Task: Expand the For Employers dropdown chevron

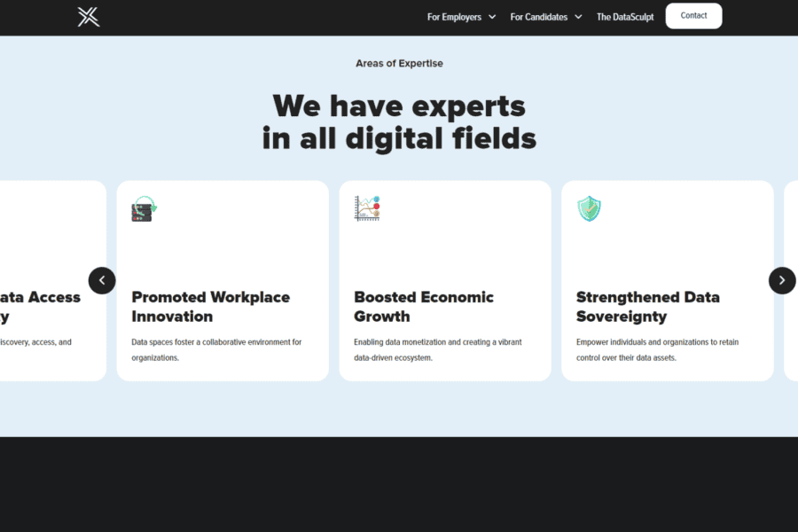Action: pos(492,17)
